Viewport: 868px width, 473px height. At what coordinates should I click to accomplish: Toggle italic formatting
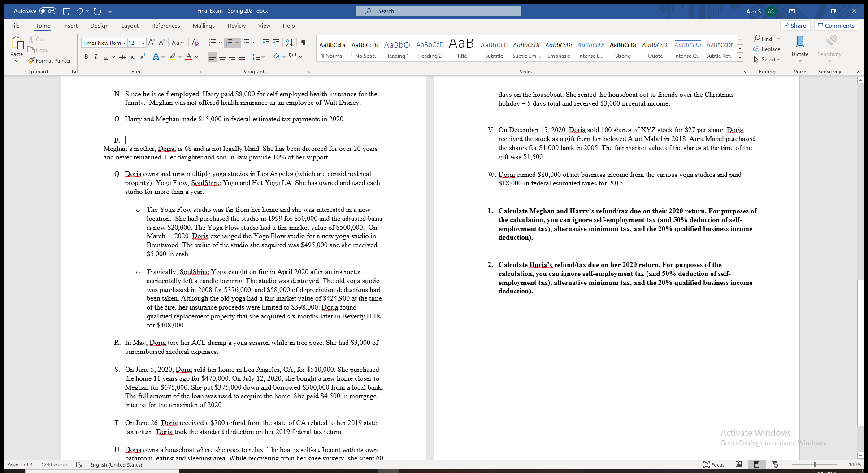pos(95,56)
